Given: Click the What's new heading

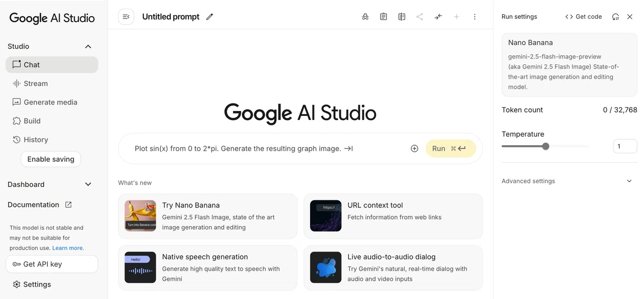Looking at the screenshot, I should tap(135, 183).
